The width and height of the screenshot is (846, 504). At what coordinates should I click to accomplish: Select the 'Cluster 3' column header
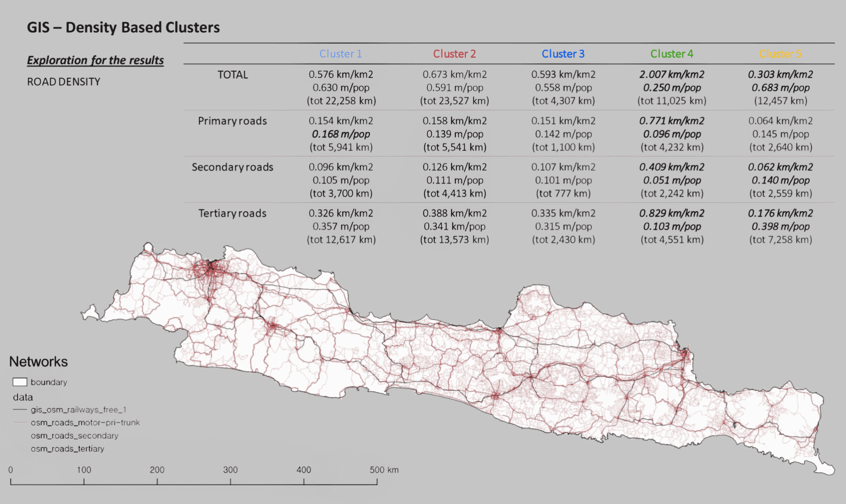pyautogui.click(x=563, y=54)
